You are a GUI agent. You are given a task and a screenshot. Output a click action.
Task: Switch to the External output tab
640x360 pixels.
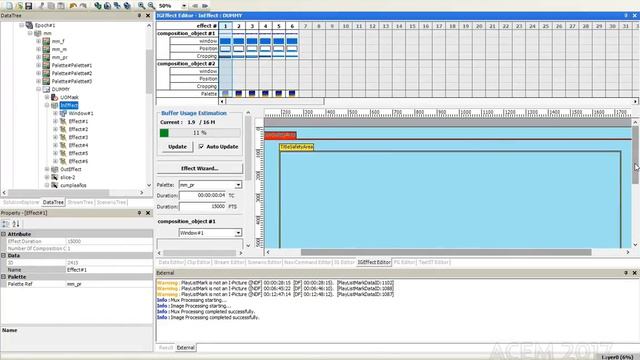[x=185, y=348]
